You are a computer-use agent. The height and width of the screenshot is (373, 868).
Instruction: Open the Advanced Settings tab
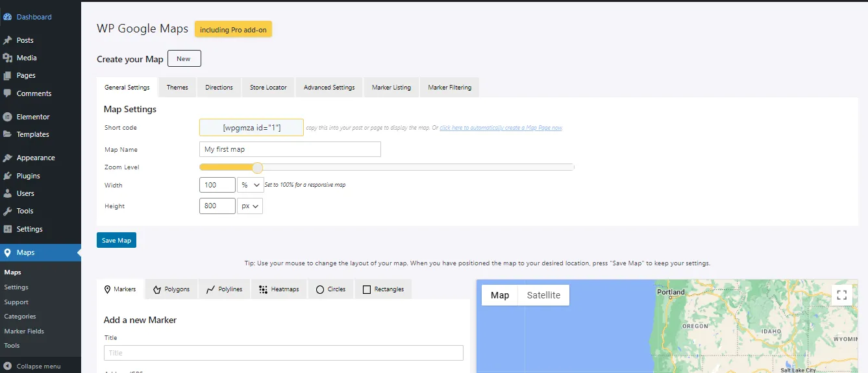point(329,88)
